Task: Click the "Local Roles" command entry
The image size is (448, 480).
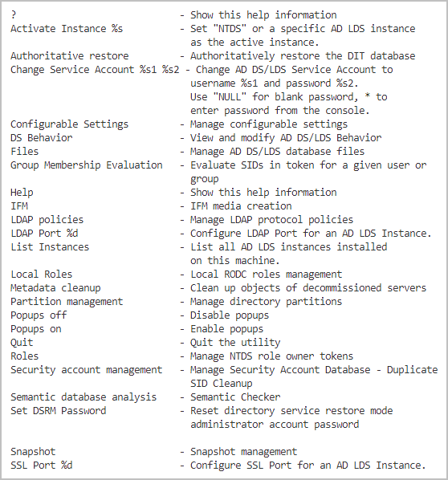Action: click(42, 275)
